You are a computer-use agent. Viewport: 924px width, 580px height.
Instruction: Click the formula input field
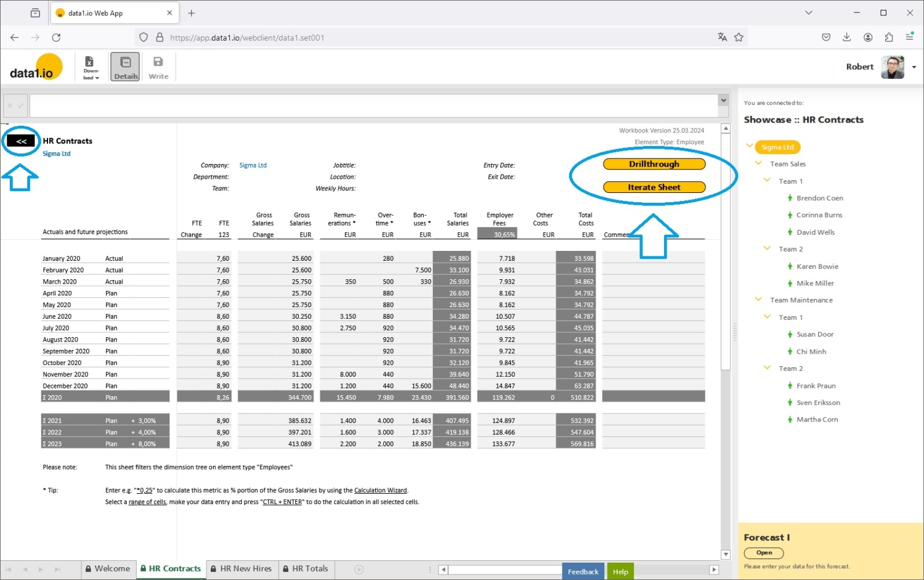374,105
